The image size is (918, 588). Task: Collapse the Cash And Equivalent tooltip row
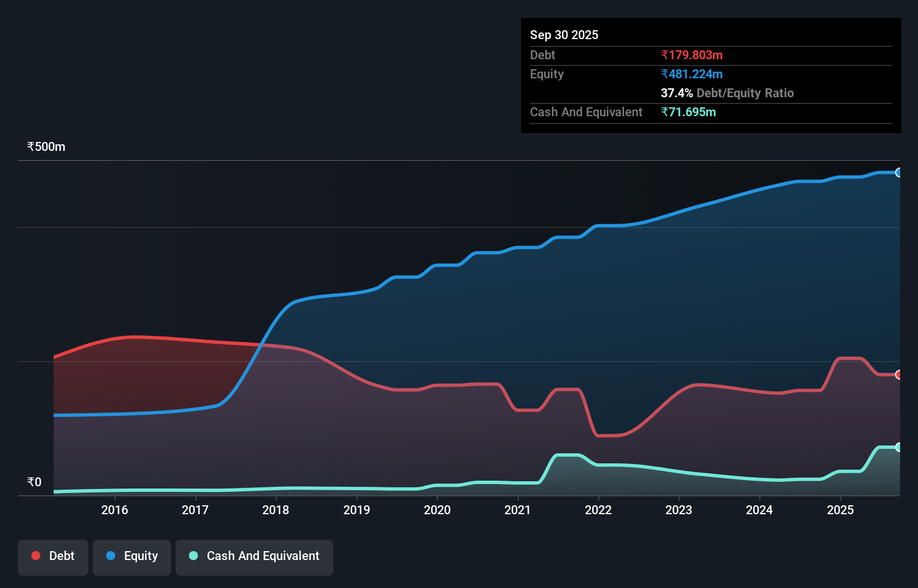tap(586, 112)
